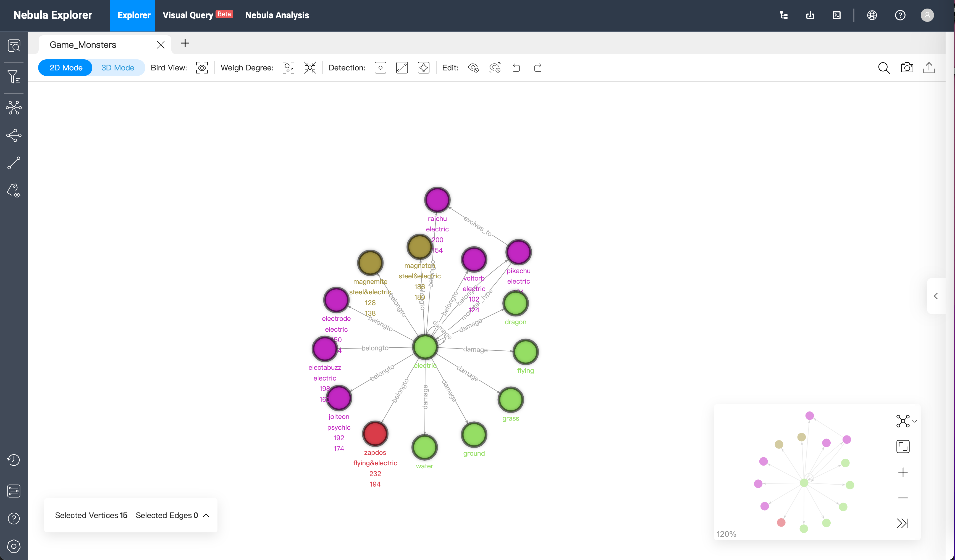Select the pikachu vertex

tap(519, 252)
